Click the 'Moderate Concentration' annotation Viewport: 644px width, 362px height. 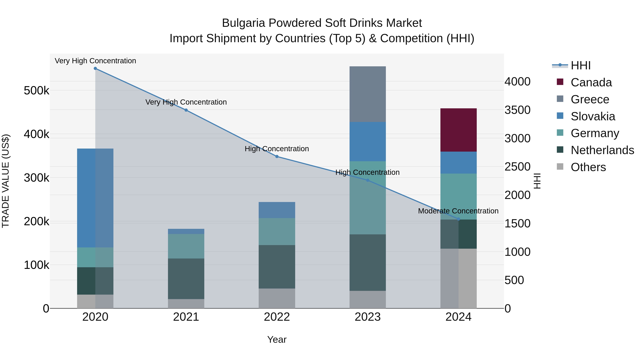click(x=458, y=211)
